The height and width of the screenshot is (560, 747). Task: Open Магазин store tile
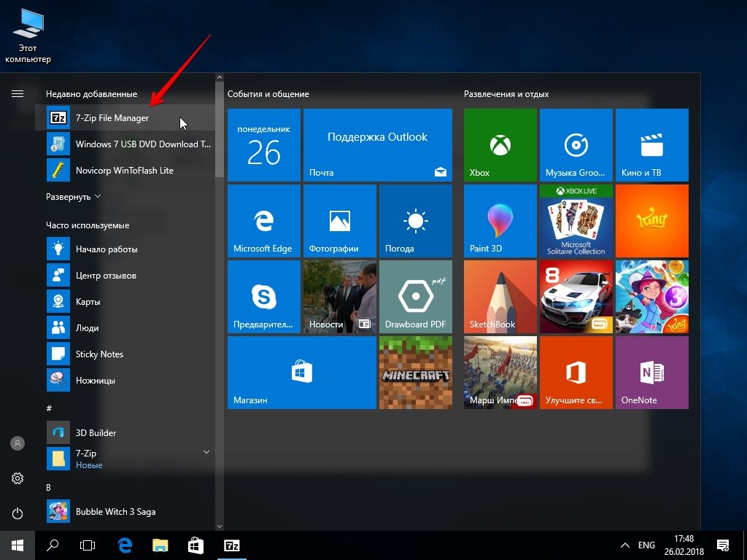[x=302, y=373]
